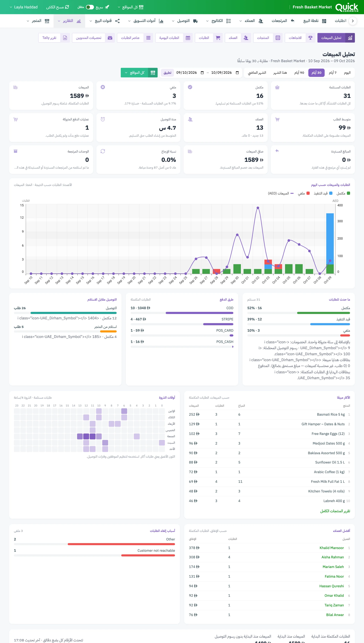
Task: Click the sales analysis chart icon tab
Action: pyautogui.click(x=350, y=38)
